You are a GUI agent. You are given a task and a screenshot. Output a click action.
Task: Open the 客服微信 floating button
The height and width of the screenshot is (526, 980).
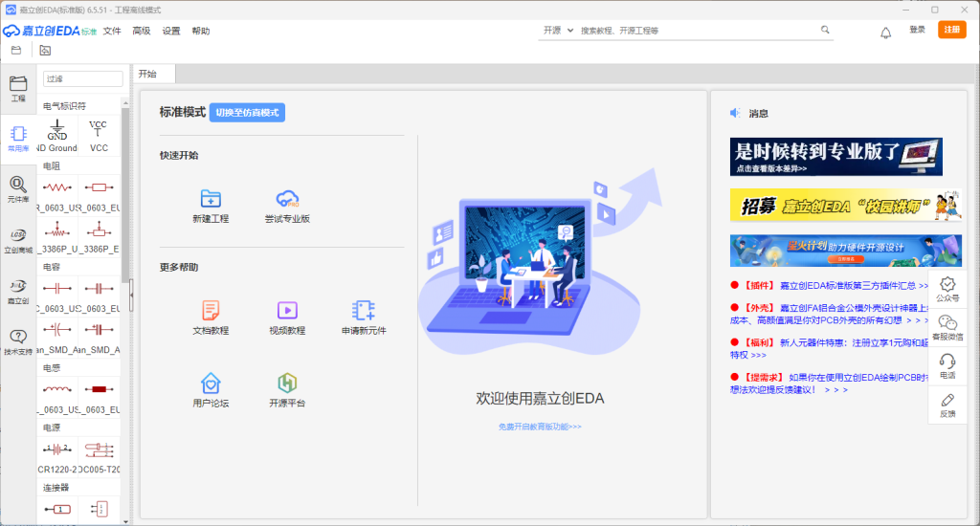click(x=947, y=328)
